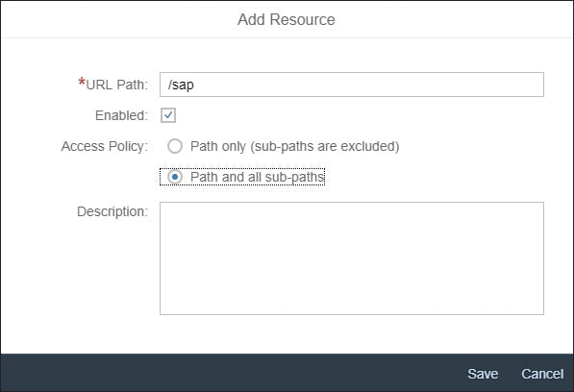
Task: Click into the URL Path input field
Action: pos(352,85)
